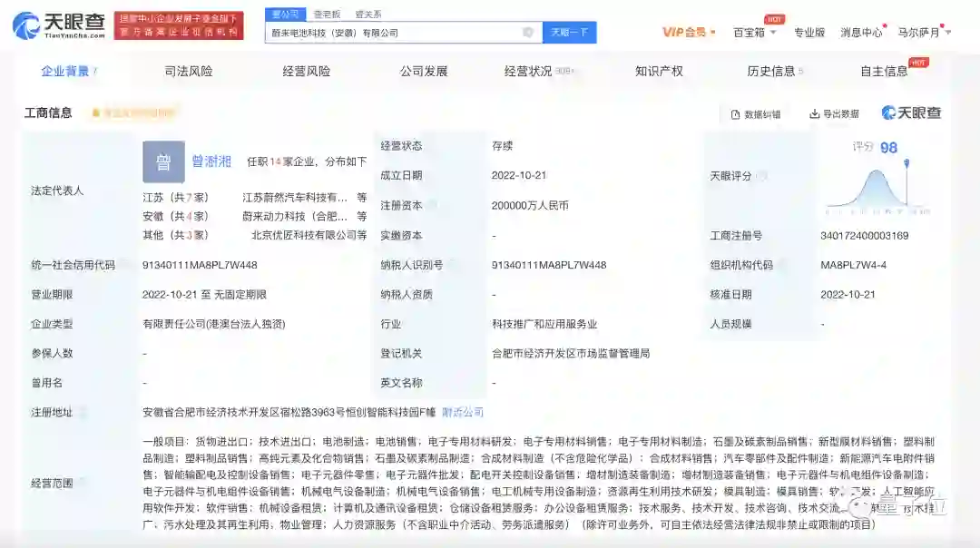The image size is (980, 548).
Task: Switch to the 司法风险 tab
Action: coord(189,72)
